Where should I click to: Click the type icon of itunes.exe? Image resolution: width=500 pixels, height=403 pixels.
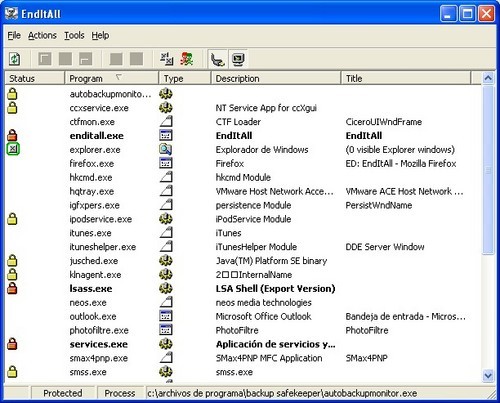click(x=166, y=233)
